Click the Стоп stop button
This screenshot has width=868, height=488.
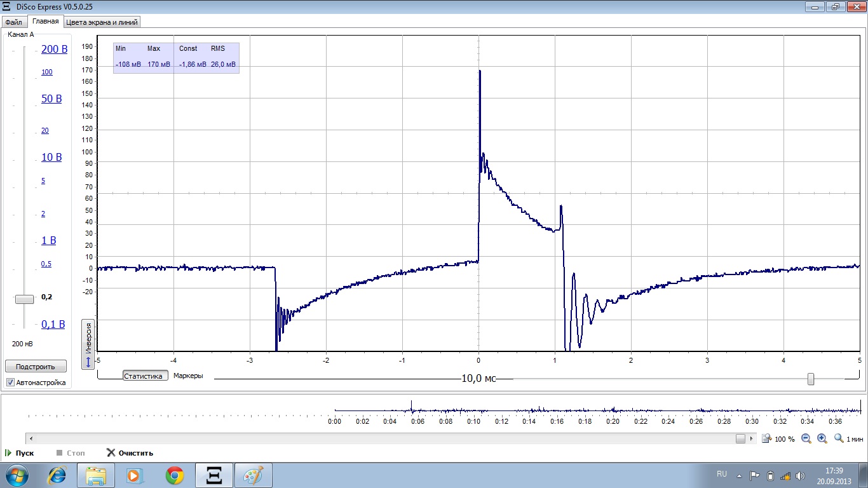coord(71,453)
